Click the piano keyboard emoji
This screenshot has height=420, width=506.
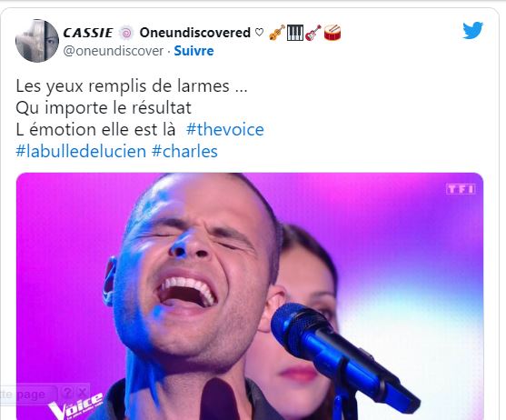tap(295, 33)
